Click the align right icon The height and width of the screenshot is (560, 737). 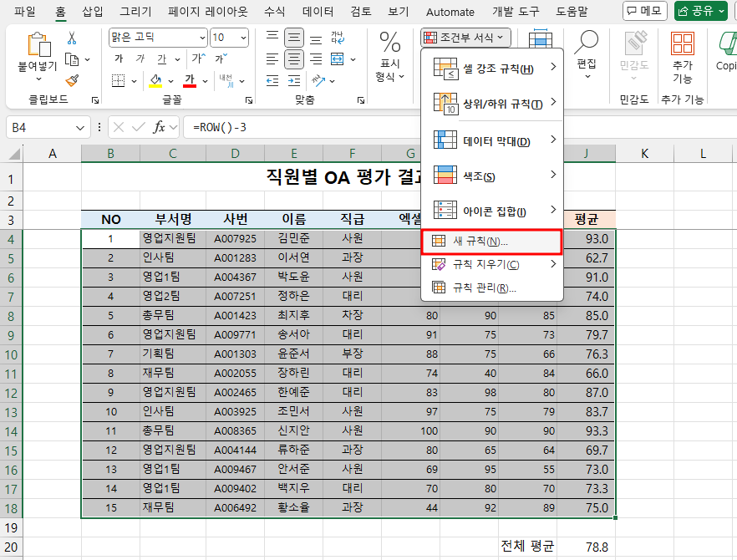(316, 59)
